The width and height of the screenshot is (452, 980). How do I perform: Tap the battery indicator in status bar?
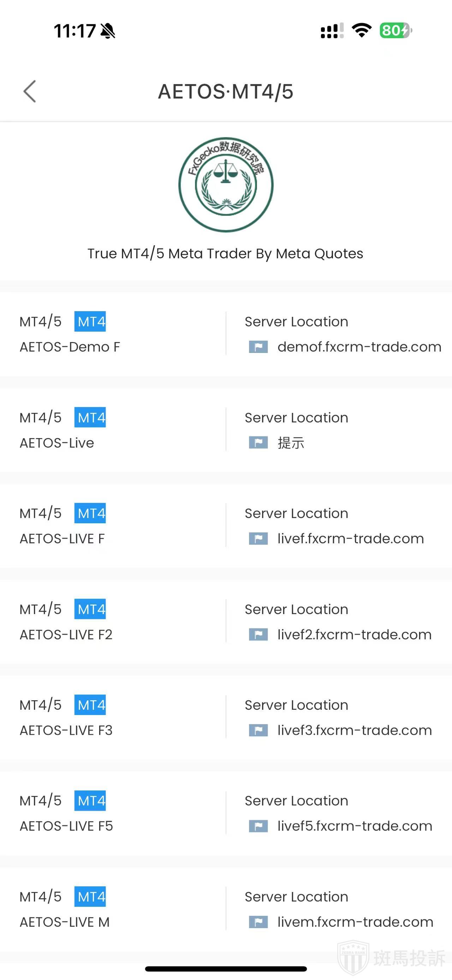tap(395, 30)
